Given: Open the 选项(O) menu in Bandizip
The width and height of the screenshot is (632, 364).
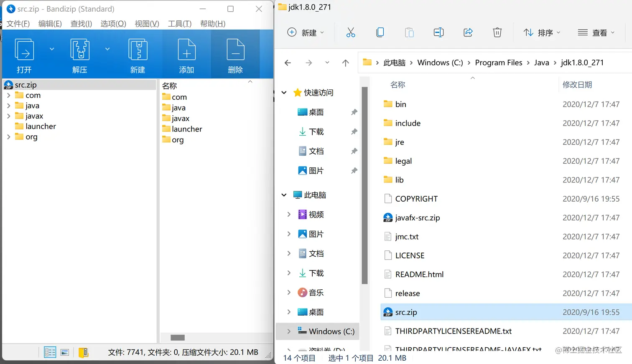Looking at the screenshot, I should coord(113,23).
